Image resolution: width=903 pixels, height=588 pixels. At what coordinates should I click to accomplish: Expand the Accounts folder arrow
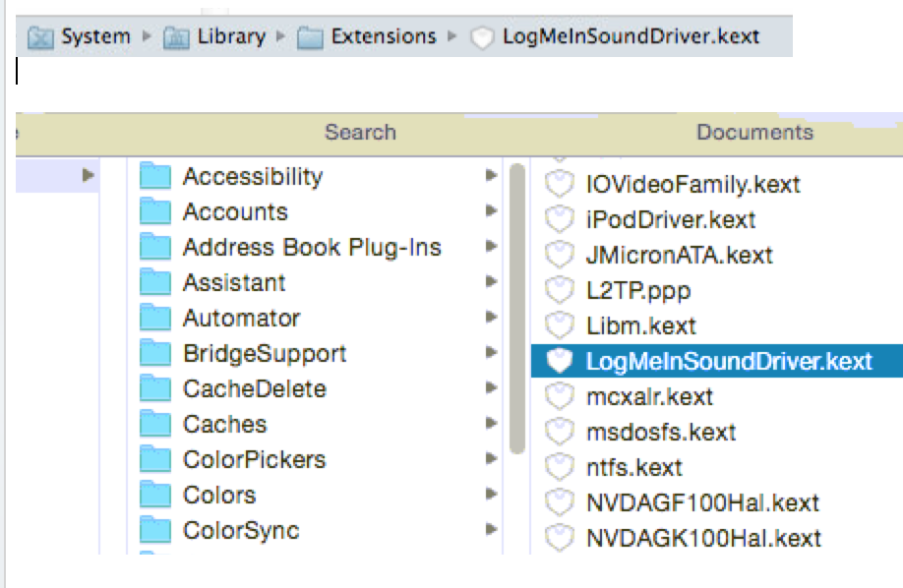click(491, 211)
